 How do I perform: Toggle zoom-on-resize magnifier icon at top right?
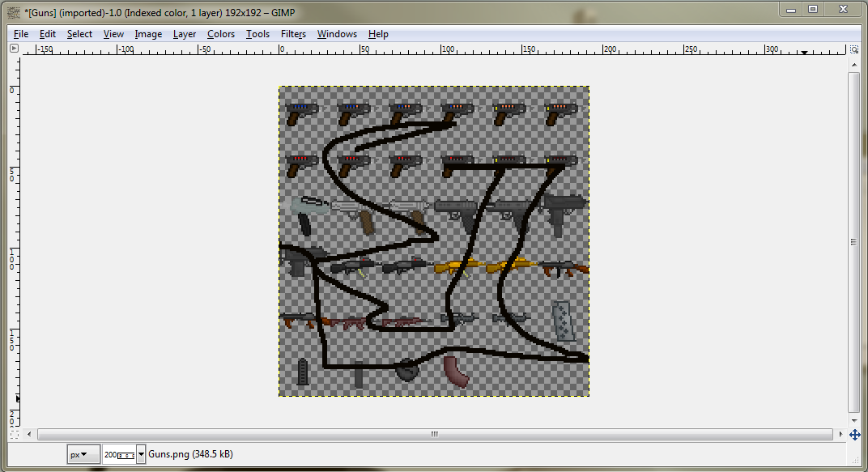click(853, 49)
